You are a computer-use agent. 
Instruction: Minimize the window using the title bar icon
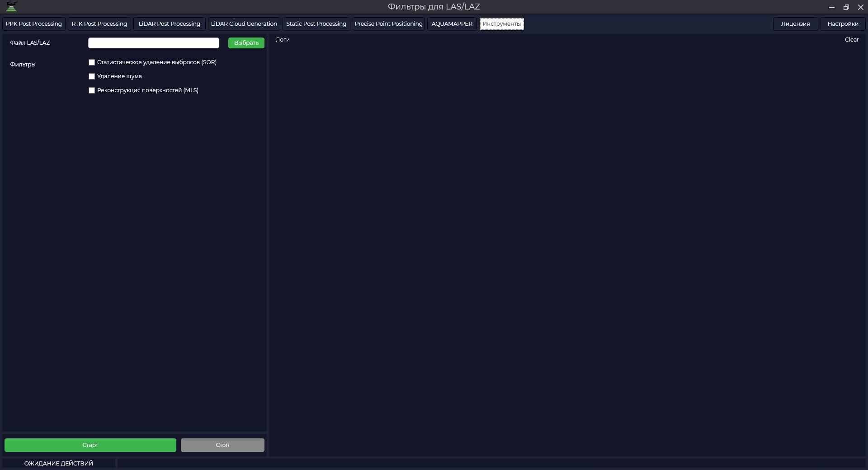[x=831, y=7]
